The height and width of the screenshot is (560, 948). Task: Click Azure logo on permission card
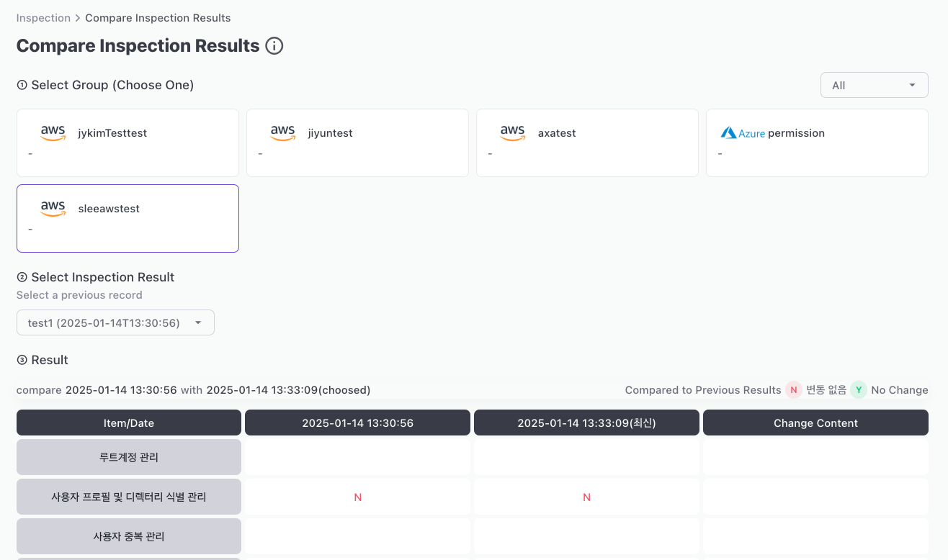pos(743,133)
